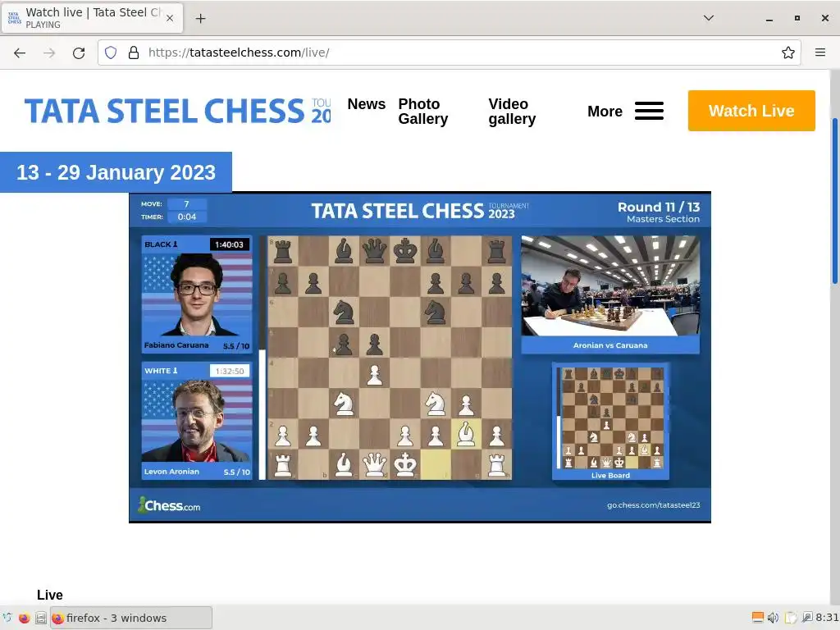Click the Chess.com logo in the video
840x630 pixels.
[x=169, y=505]
